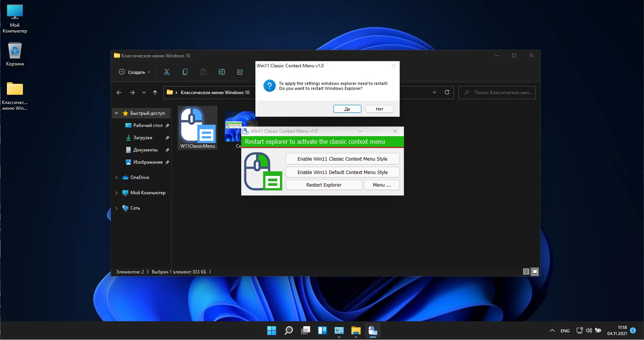The image size is (644, 340).
Task: Collapse the Quick access tree section
Action: pyautogui.click(x=117, y=113)
